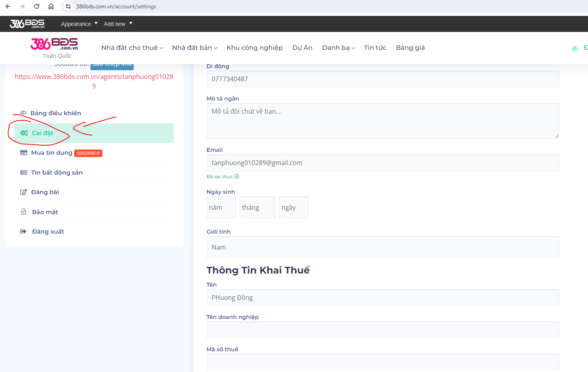588x372 pixels.
Task: Click the Toàn Quốc text under the logo
Action: (57, 56)
